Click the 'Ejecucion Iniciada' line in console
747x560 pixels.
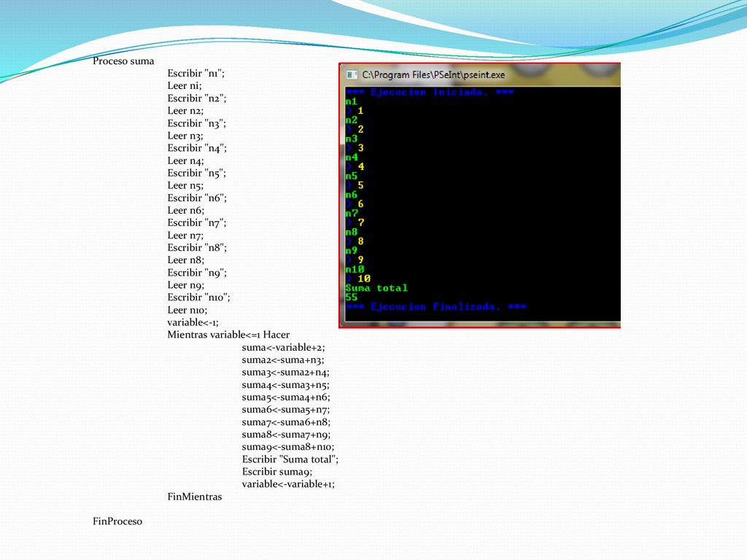tap(430, 92)
